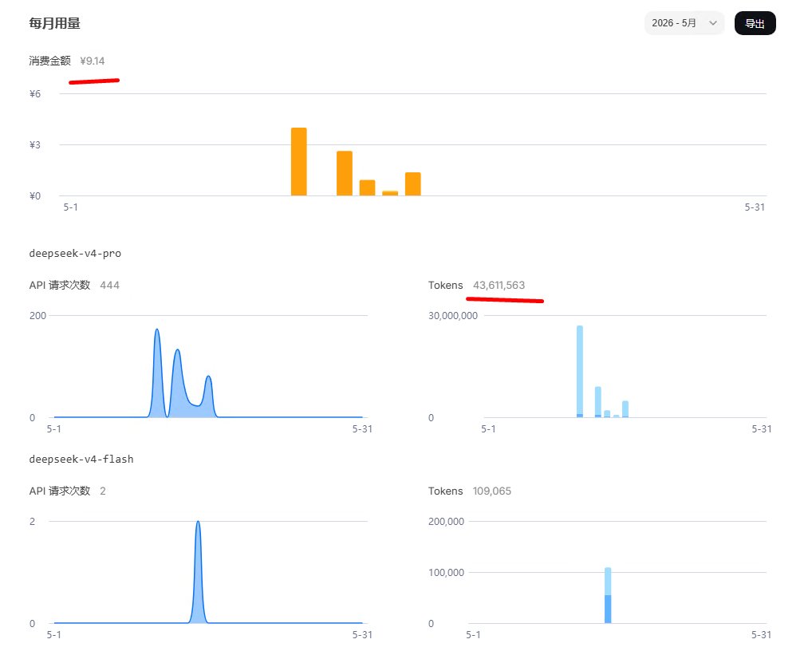Click the tallest bar in v4-pro Tokens chart
Viewport: 812px width, 655px height.
(x=580, y=371)
